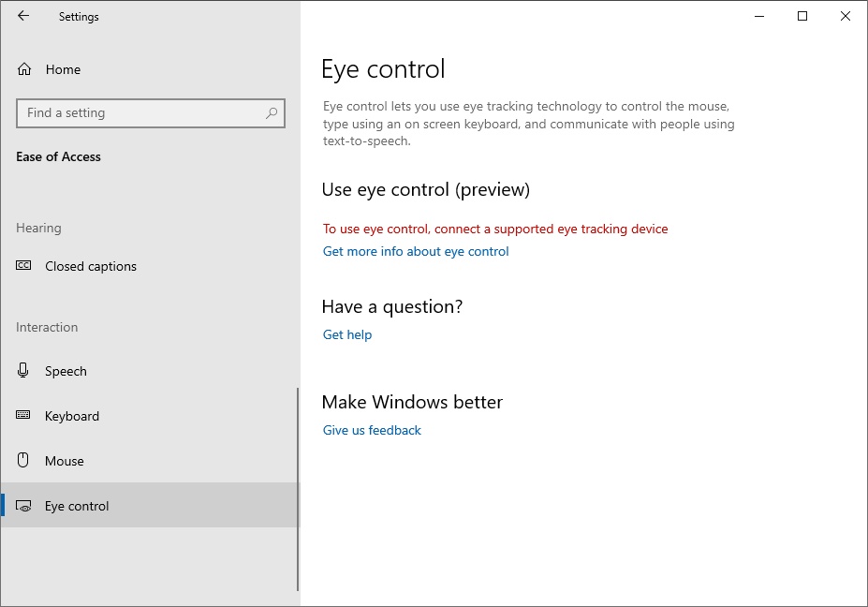Click the Home house icon
This screenshot has width=868, height=607.
coord(24,69)
